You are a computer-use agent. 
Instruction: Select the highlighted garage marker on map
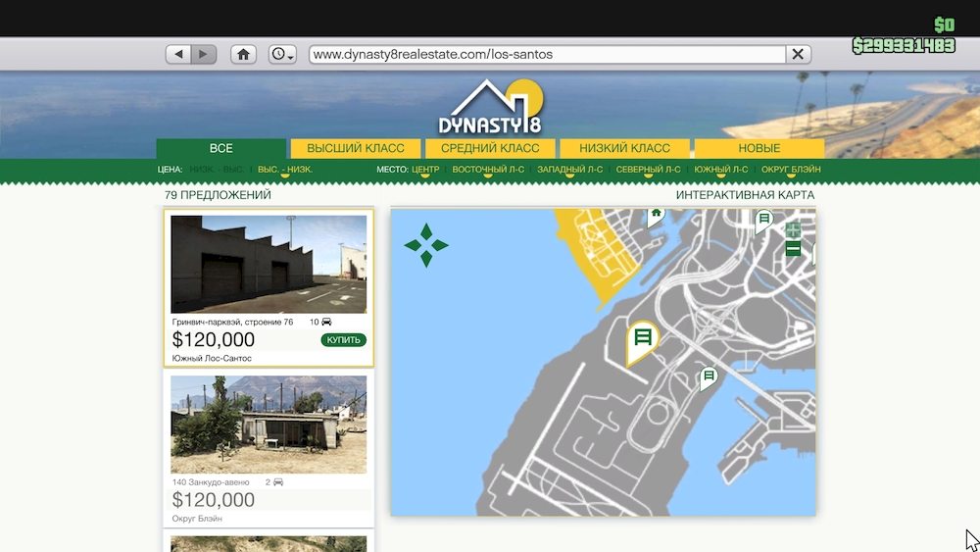click(x=643, y=339)
